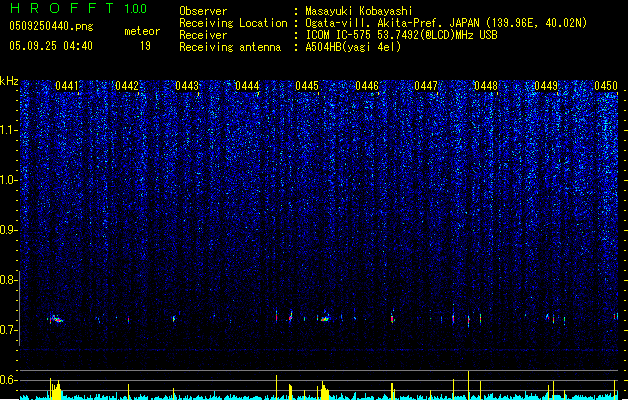This screenshot has height=400, width=629.
Task: Click the bright meteor echo after 0445
Action: tap(325, 319)
